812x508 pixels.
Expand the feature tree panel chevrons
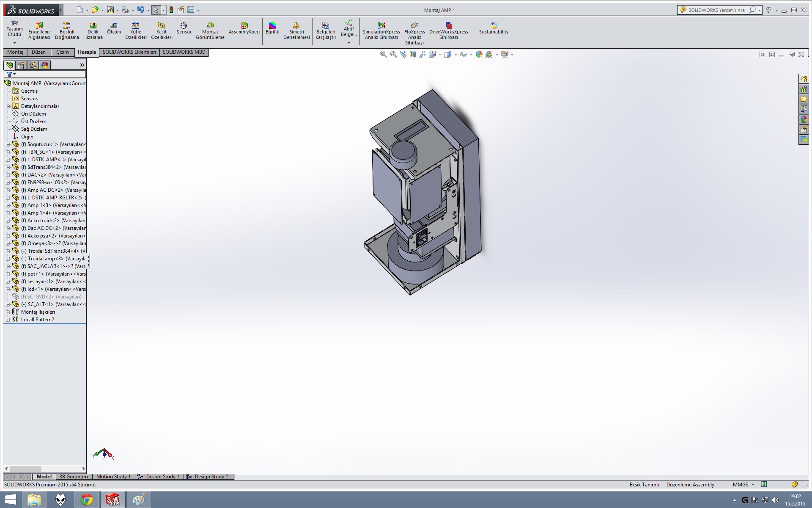[x=82, y=65]
